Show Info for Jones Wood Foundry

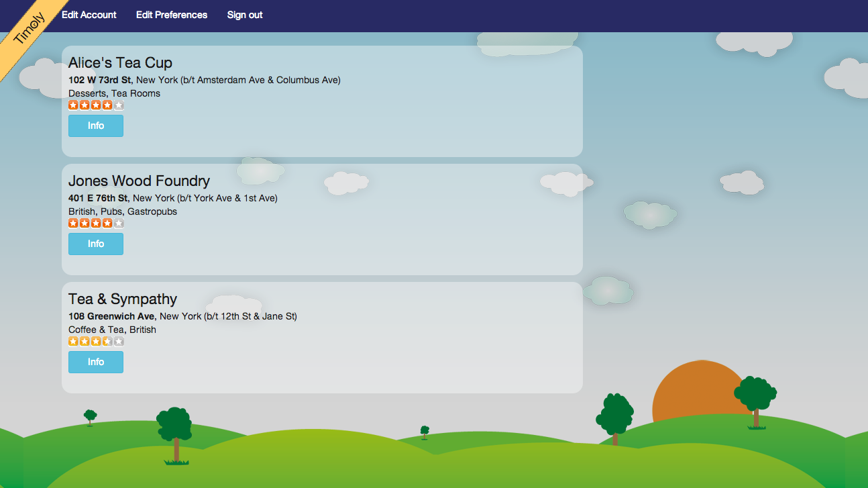(x=96, y=244)
